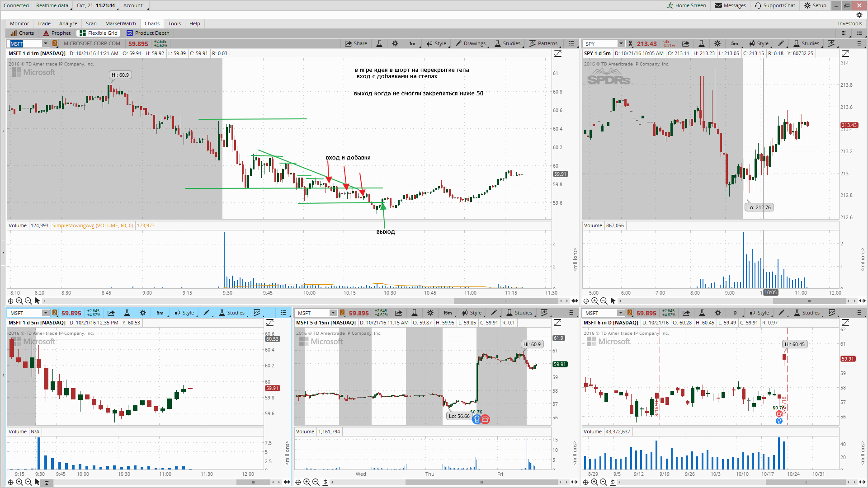The image size is (868, 488).
Task: Open the SPY symbol dropdown
Action: point(621,44)
